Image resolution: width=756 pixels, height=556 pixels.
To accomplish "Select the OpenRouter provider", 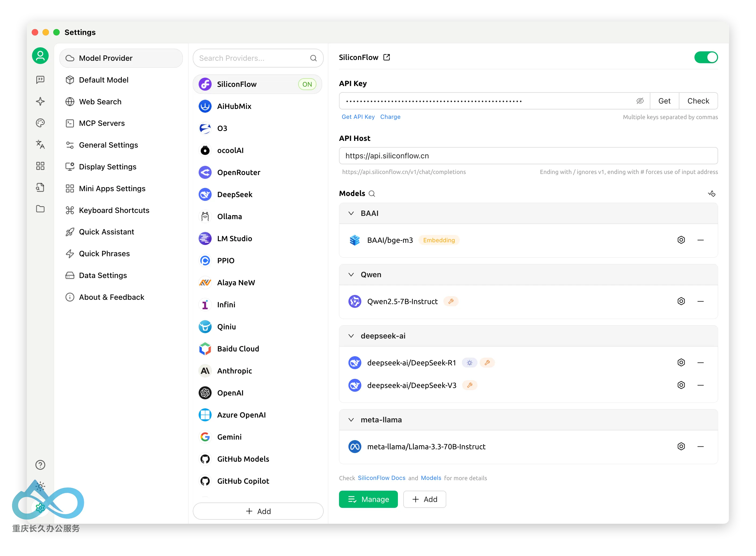I will [257, 173].
